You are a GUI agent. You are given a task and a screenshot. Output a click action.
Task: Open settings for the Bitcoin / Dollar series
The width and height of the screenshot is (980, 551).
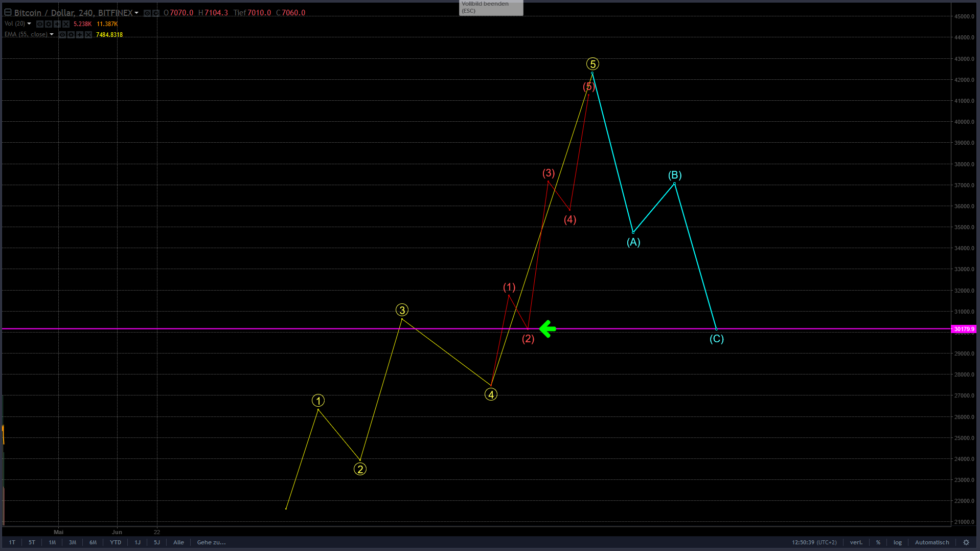pos(156,13)
